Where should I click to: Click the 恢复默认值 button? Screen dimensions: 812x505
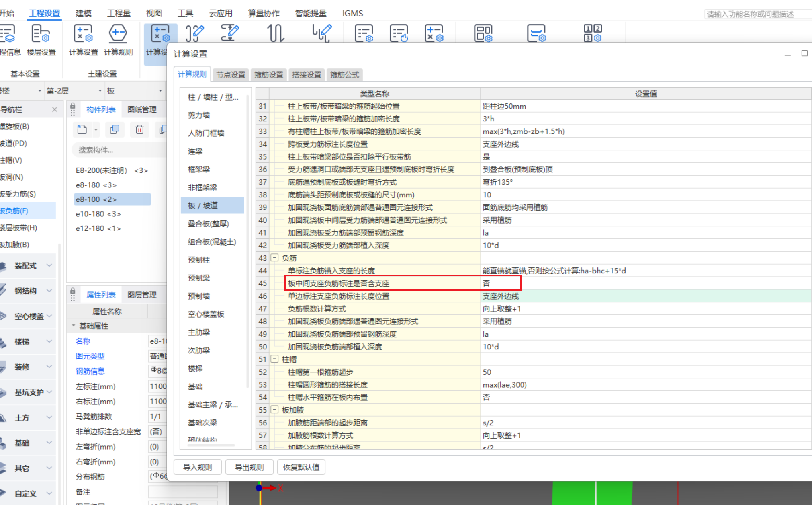coord(301,467)
